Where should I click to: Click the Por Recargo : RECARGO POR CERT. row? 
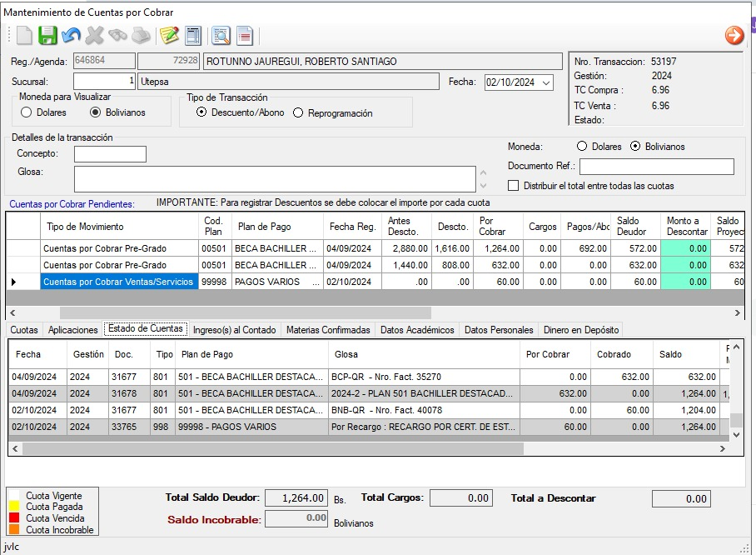(368, 427)
